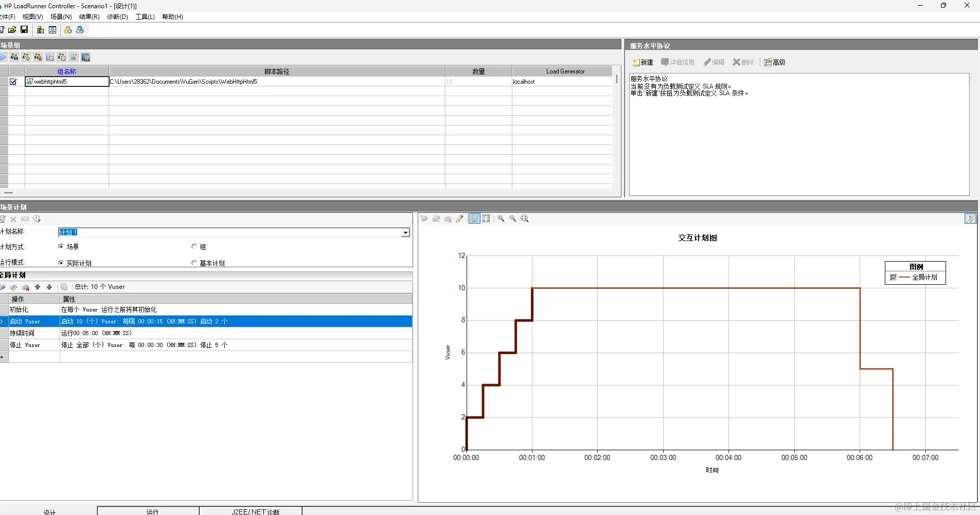This screenshot has height=515, width=980.
Task: Switch to the 运行 tab
Action: [148, 511]
